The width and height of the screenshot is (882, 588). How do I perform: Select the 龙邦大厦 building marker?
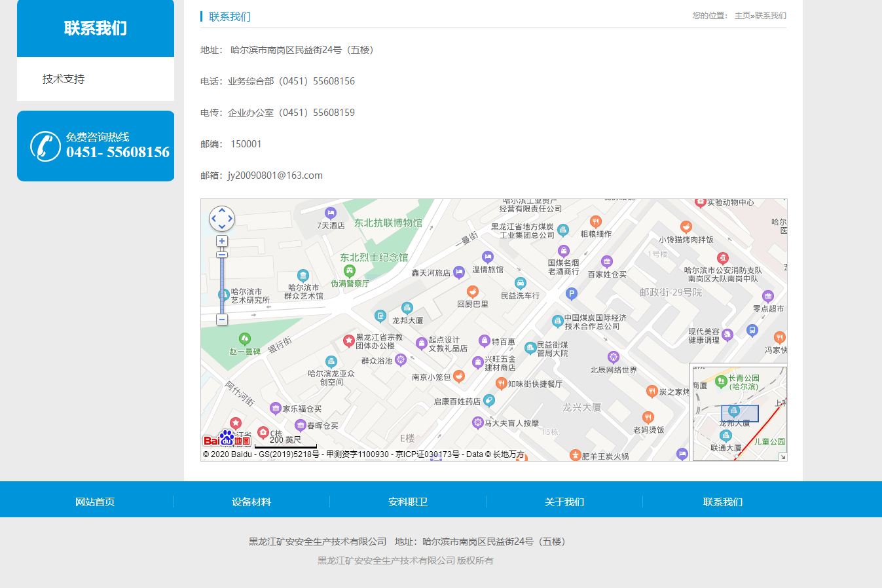click(x=407, y=308)
